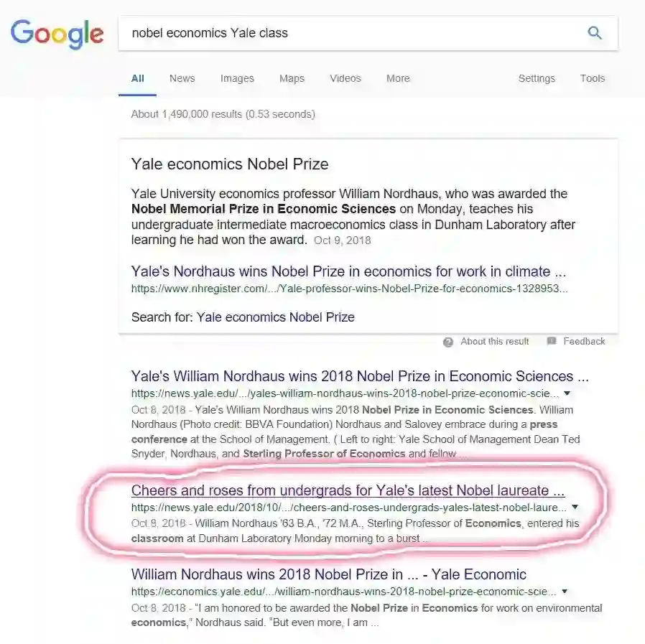Switch to the Images tab

[237, 78]
